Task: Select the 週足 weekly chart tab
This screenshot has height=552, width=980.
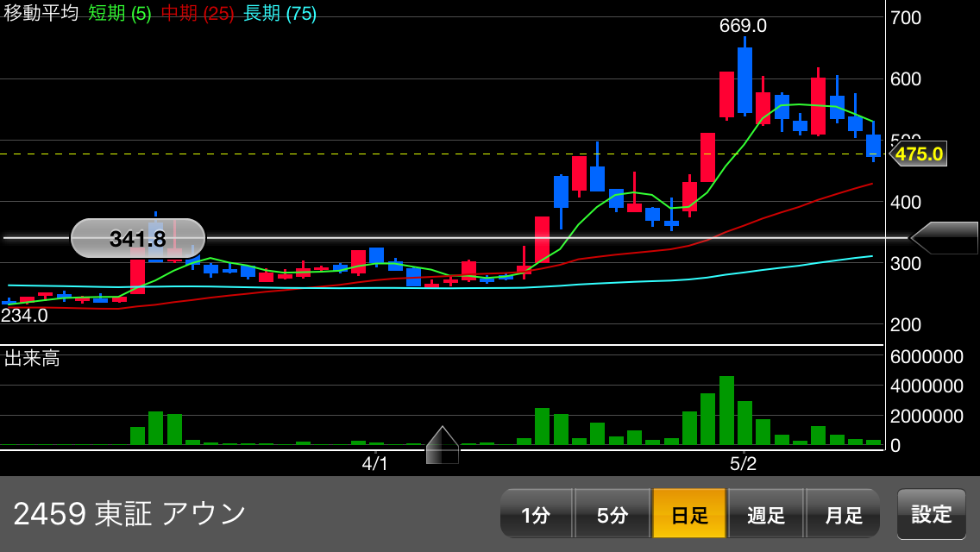Action: pos(765,514)
